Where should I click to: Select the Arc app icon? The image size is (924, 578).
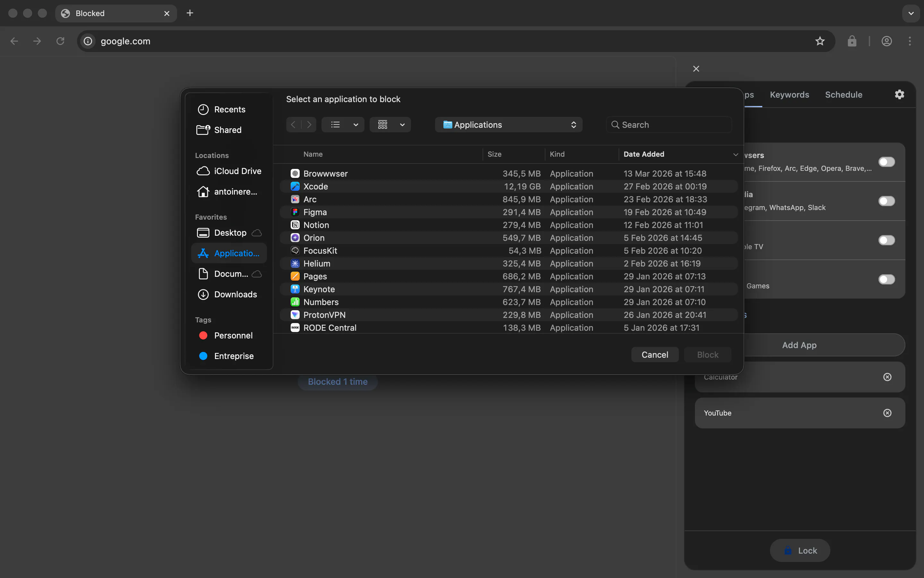(295, 199)
